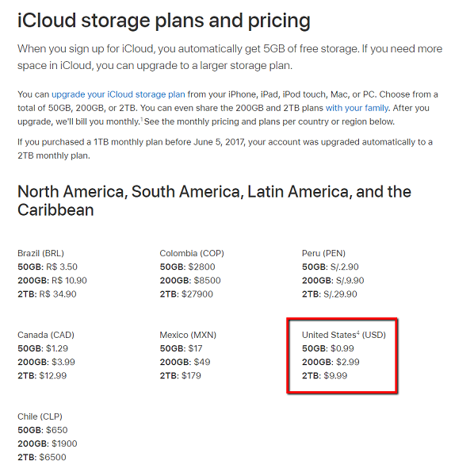The image size is (451, 476).
Task: Click the North America region heading
Action: pos(214,201)
